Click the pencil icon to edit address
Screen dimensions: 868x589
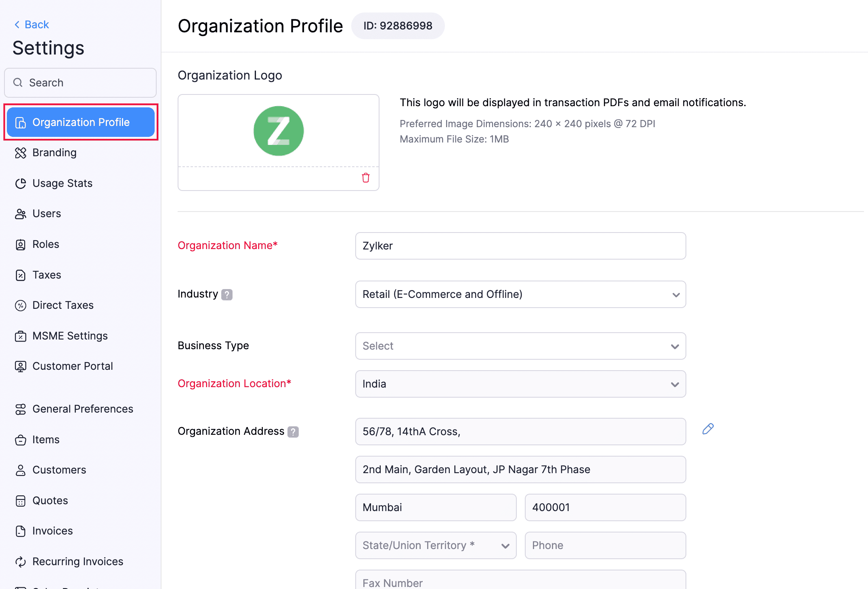[x=708, y=429]
